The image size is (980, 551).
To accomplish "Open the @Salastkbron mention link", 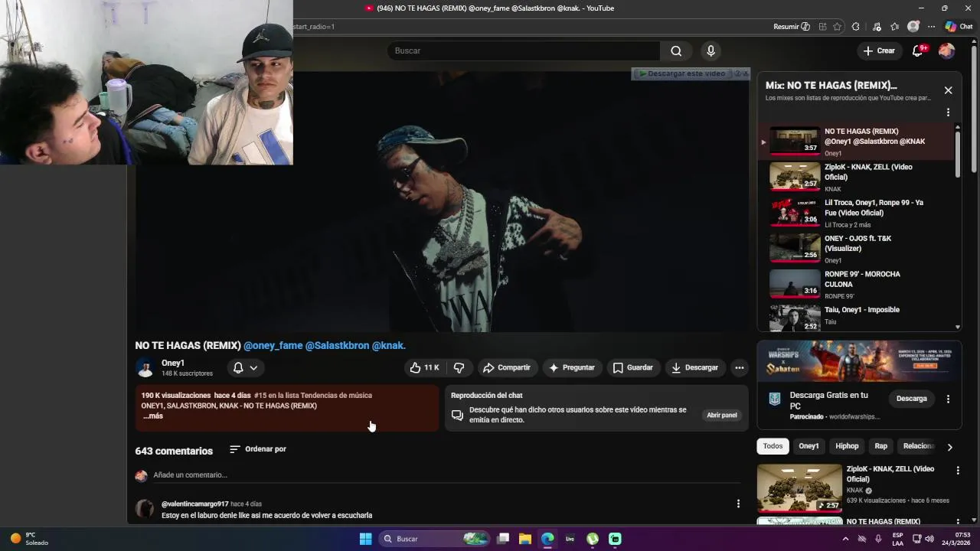I will (x=337, y=346).
